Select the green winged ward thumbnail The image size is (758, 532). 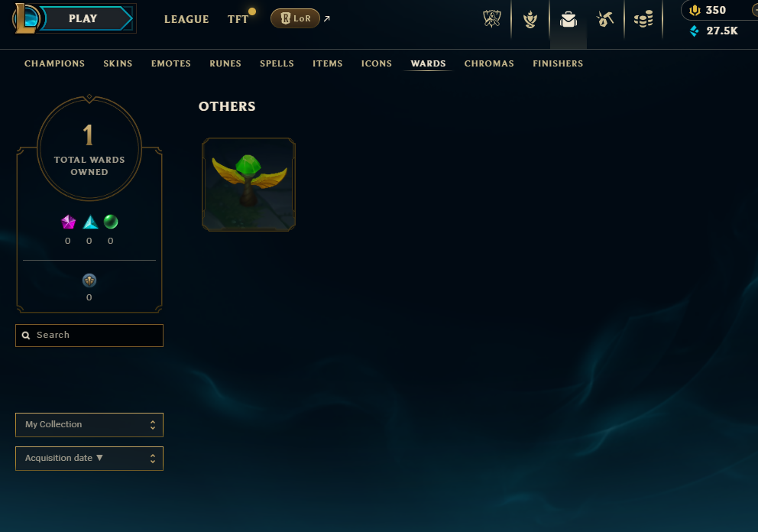click(248, 184)
